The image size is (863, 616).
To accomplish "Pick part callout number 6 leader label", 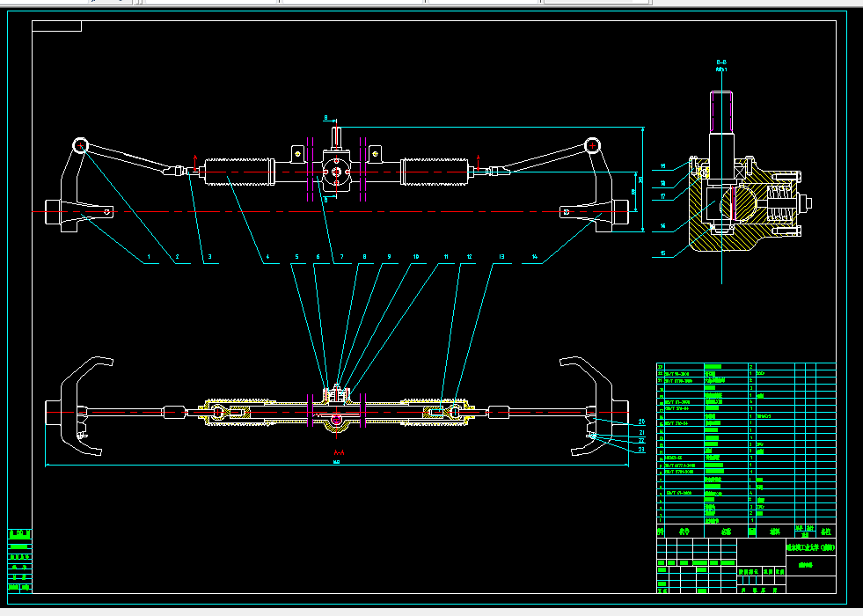I will pos(318,257).
